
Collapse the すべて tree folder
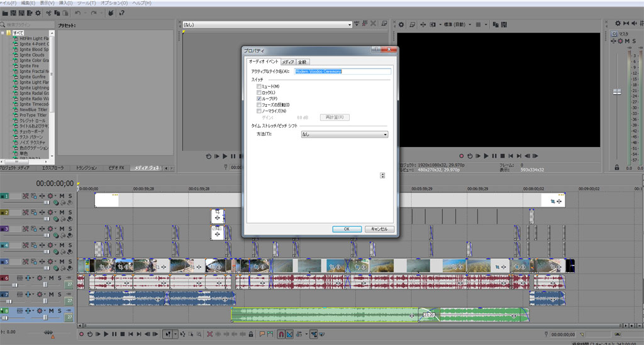3,33
